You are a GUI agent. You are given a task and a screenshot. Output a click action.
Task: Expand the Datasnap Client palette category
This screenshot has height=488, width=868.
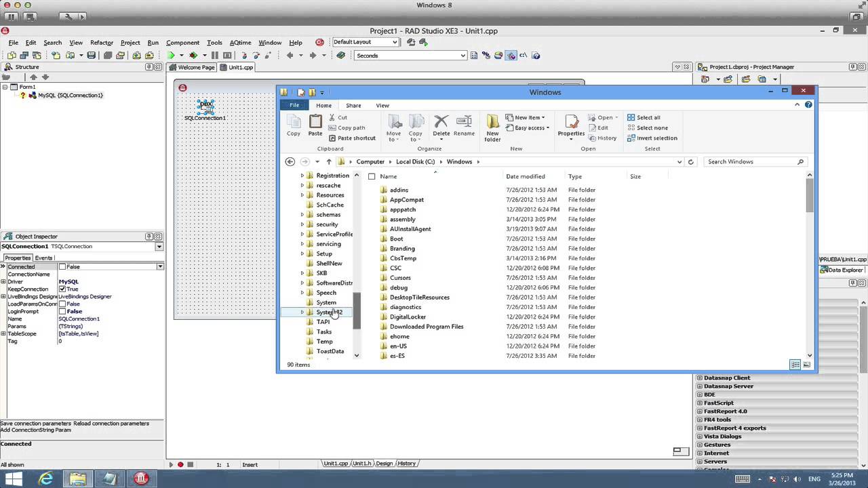pos(700,378)
